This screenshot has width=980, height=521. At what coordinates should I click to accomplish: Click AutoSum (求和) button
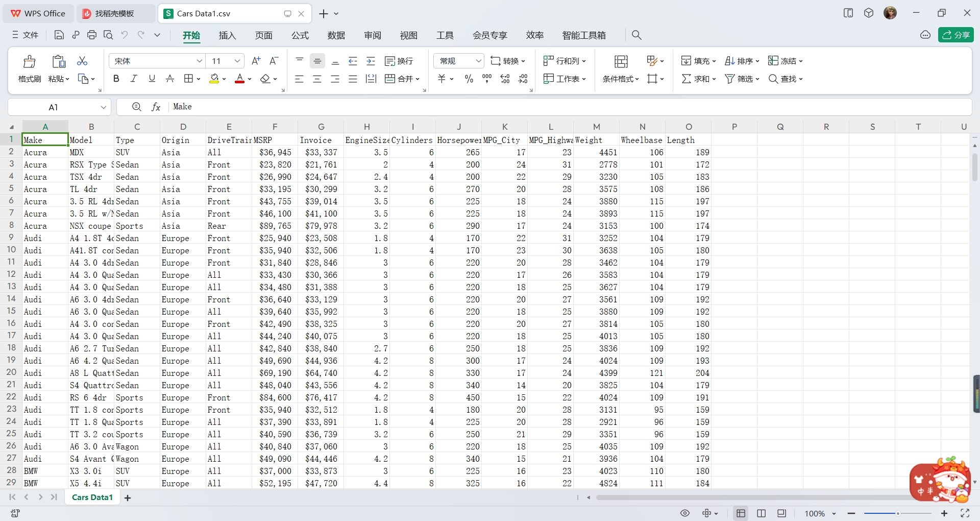[698, 79]
